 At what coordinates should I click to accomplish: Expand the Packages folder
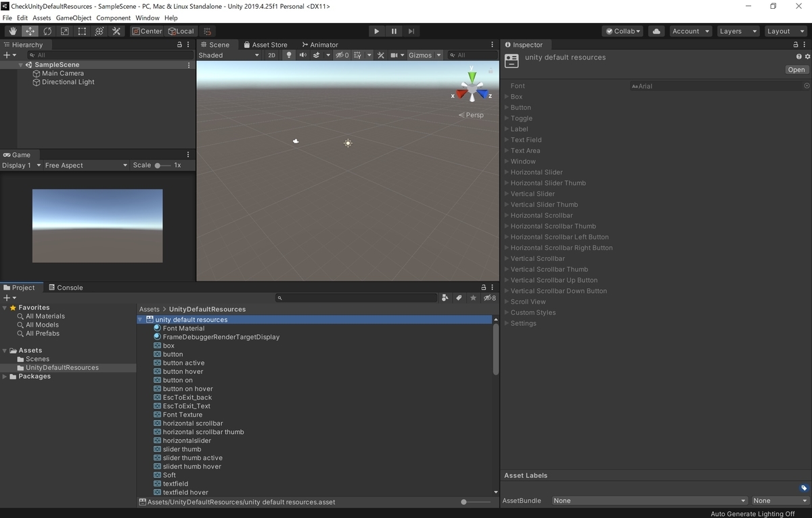pos(5,376)
